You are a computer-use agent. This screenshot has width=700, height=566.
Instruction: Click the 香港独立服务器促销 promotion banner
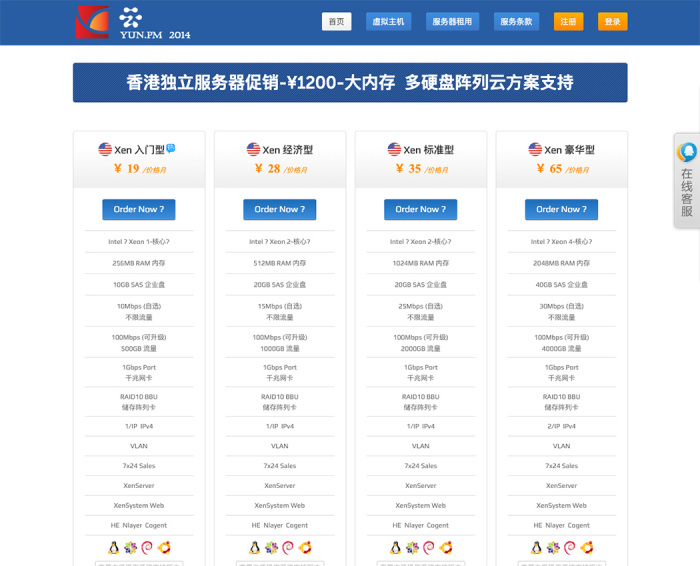350,83
